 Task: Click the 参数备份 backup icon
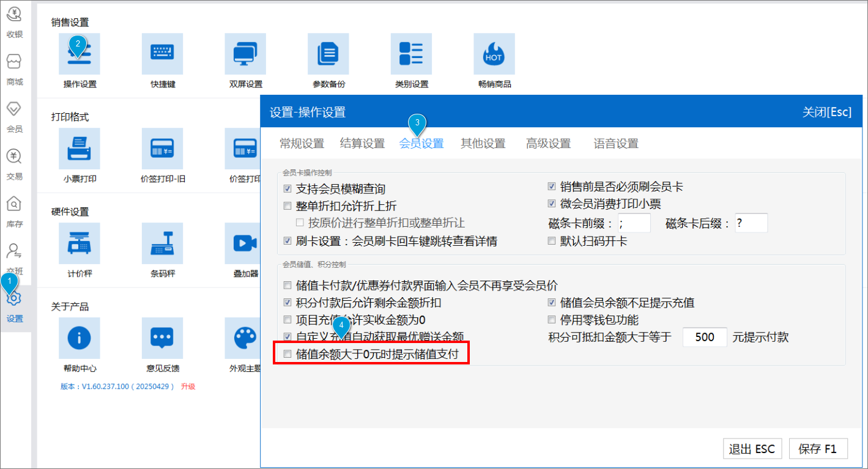tap(328, 54)
